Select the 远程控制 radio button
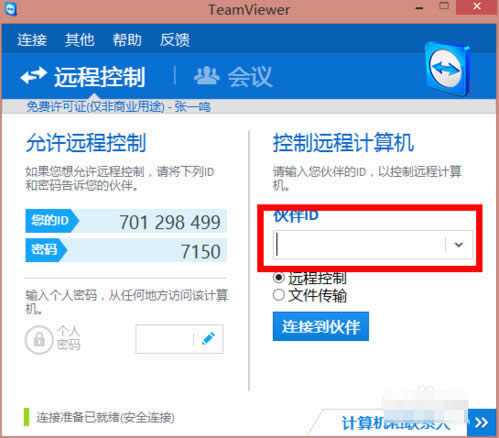The height and width of the screenshot is (438, 499). tap(278, 277)
